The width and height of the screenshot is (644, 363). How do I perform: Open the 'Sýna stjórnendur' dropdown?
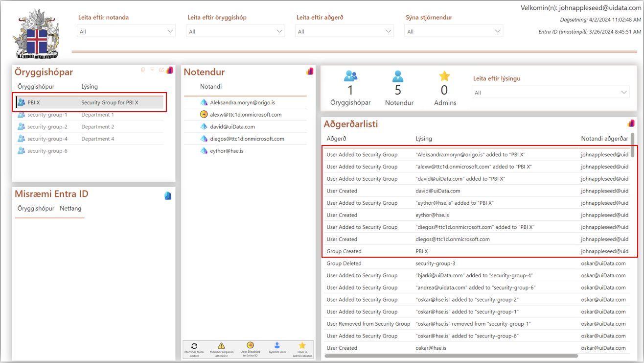click(454, 31)
